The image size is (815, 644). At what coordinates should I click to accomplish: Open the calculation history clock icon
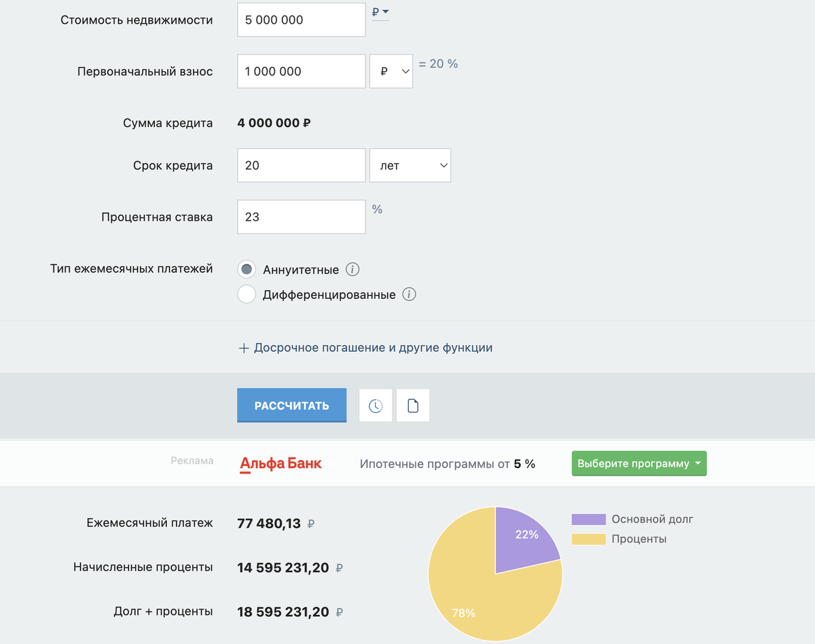376,406
